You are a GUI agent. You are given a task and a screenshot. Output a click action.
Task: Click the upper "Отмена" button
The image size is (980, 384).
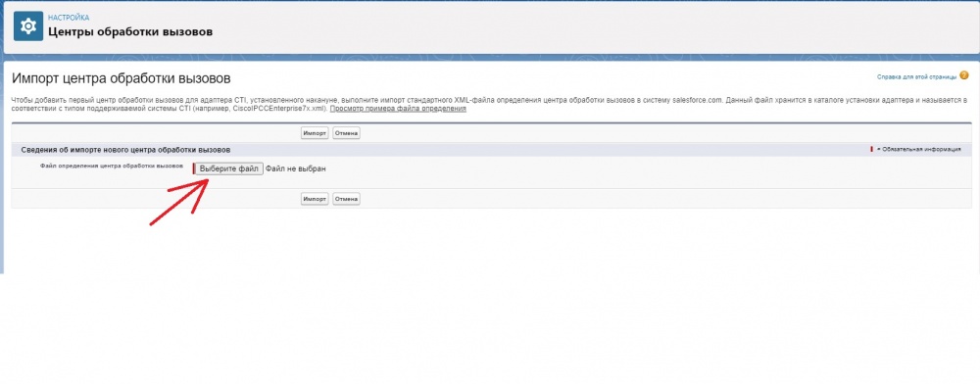pyautogui.click(x=346, y=133)
